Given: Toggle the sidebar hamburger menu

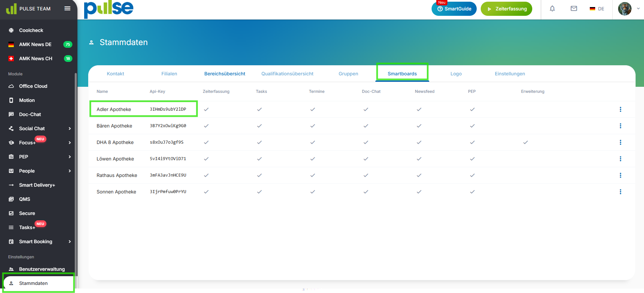Looking at the screenshot, I should 67,8.
